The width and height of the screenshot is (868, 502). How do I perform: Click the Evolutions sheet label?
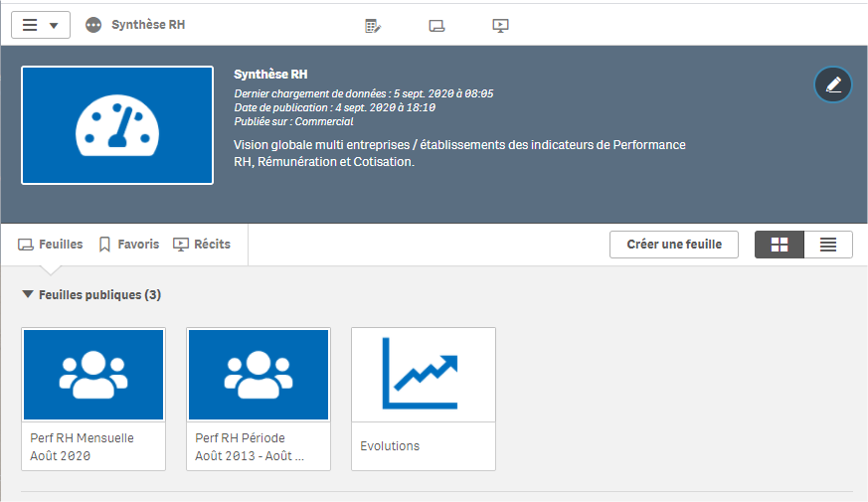pyautogui.click(x=390, y=446)
